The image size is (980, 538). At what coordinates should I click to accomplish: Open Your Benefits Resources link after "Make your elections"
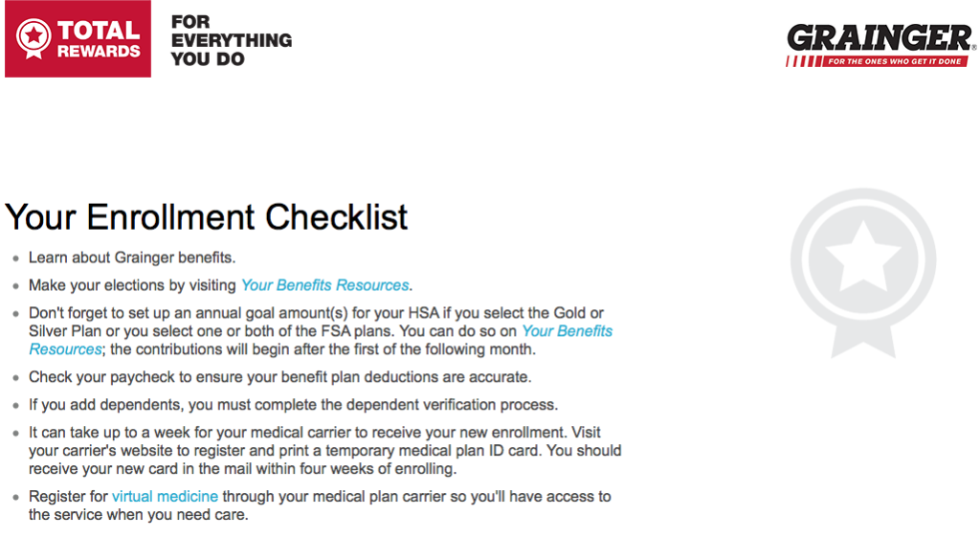point(324,285)
